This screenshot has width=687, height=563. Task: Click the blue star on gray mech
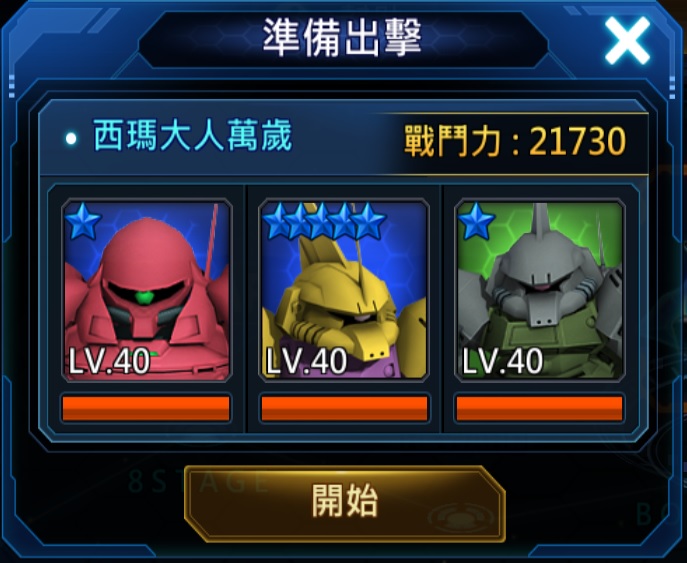pos(476,222)
